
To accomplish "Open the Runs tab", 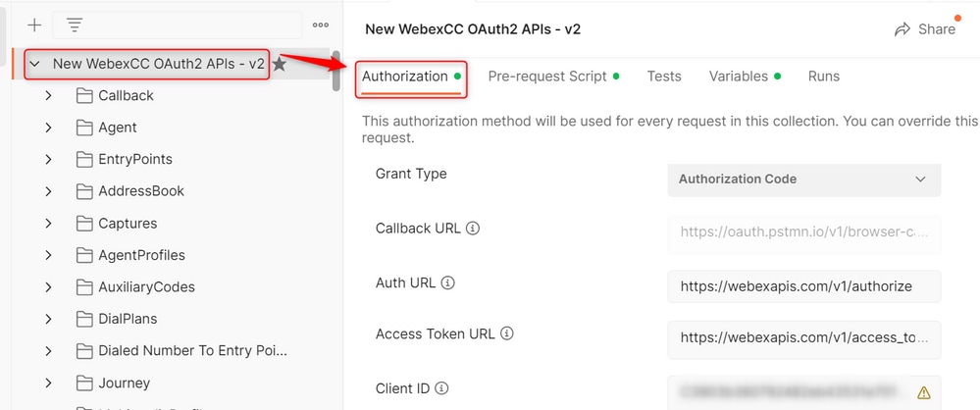I will point(824,77).
